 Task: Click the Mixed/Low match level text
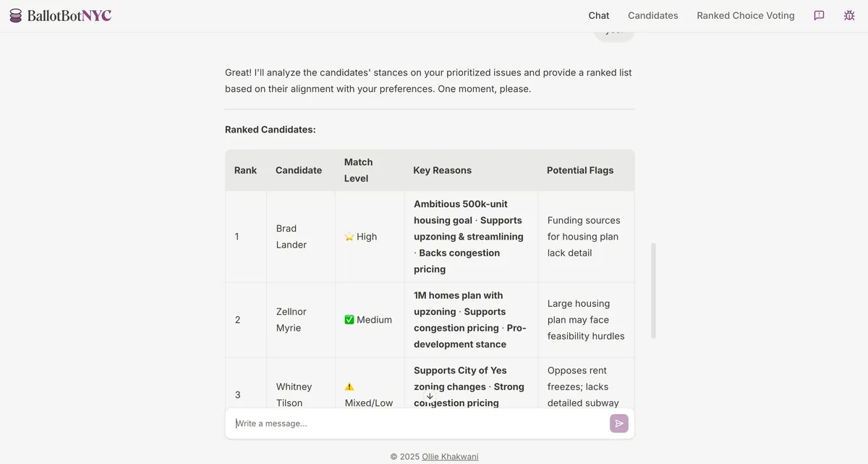[369, 403]
